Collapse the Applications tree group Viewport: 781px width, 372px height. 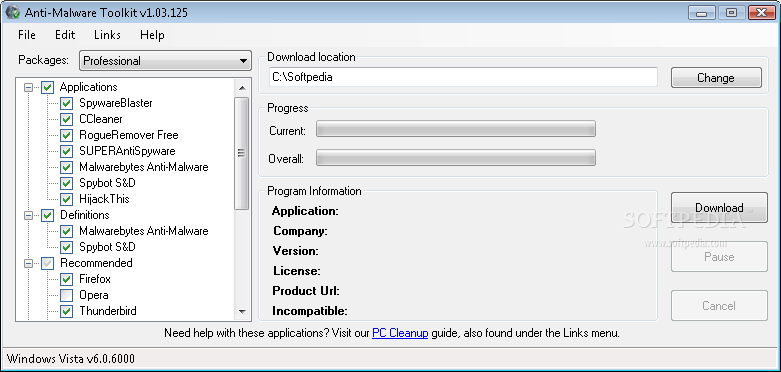(x=29, y=88)
